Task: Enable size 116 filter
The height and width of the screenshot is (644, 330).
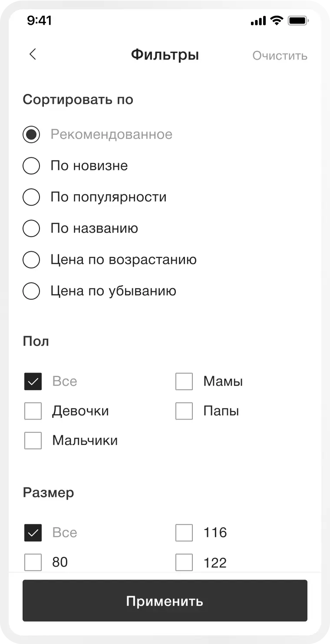Action: (184, 533)
